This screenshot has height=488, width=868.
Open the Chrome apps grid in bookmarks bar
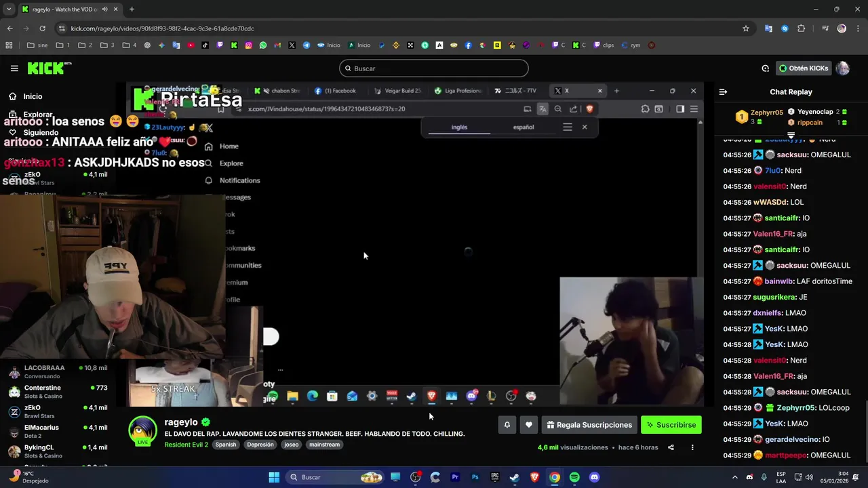pos(9,45)
